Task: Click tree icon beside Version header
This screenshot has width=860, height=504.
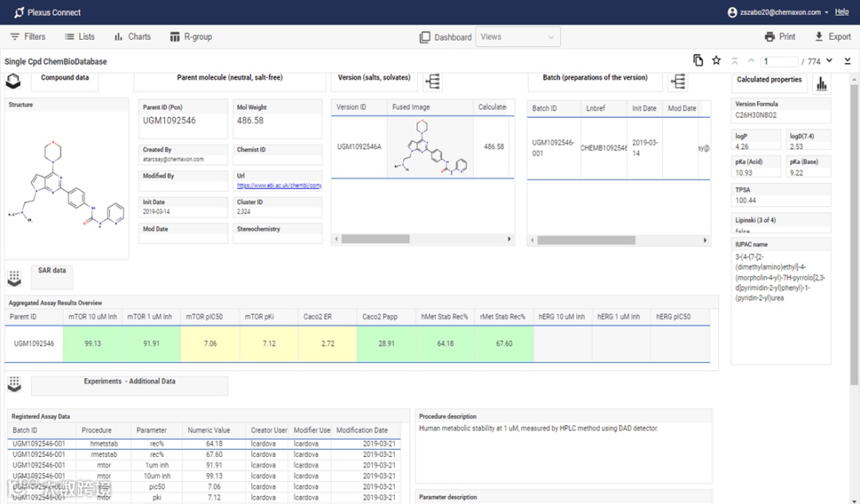Action: (434, 81)
